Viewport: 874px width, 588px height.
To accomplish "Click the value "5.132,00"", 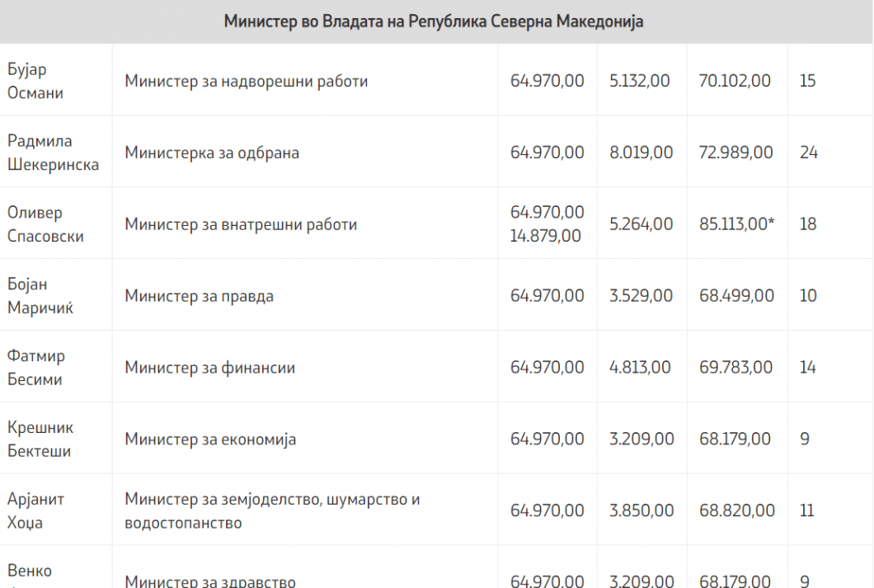I will tap(639, 81).
